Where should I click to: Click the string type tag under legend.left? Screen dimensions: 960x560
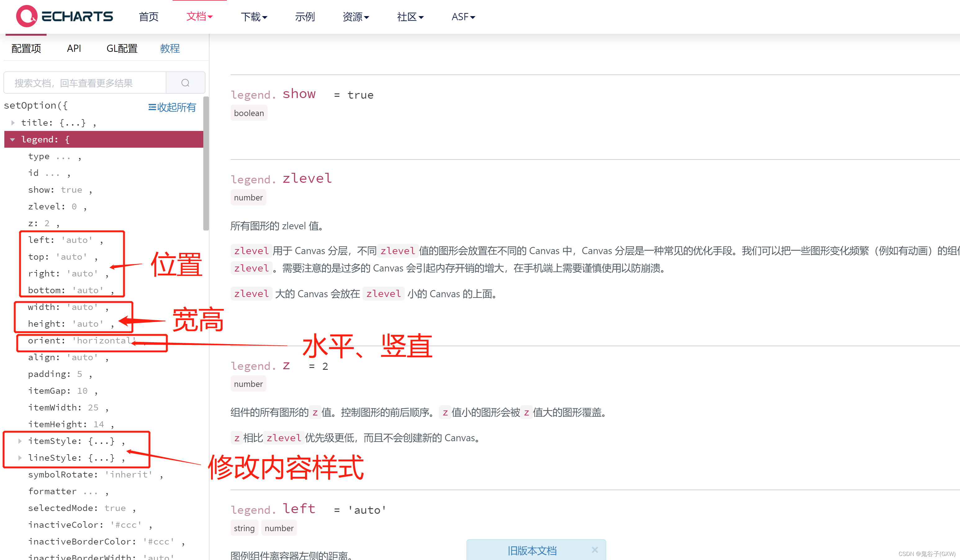[244, 528]
